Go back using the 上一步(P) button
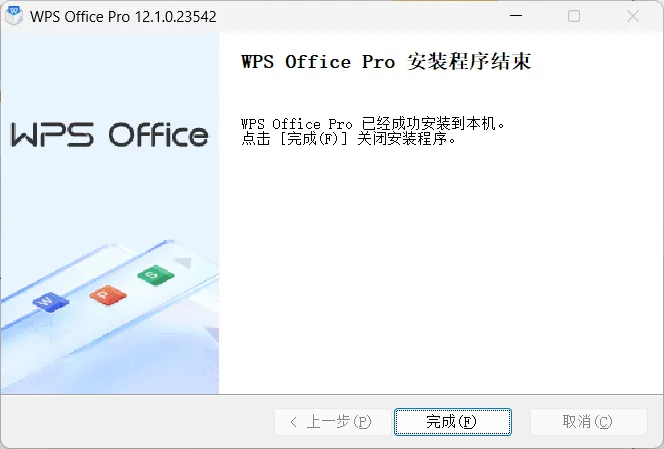Viewport: 664px width, 449px height. (x=332, y=422)
